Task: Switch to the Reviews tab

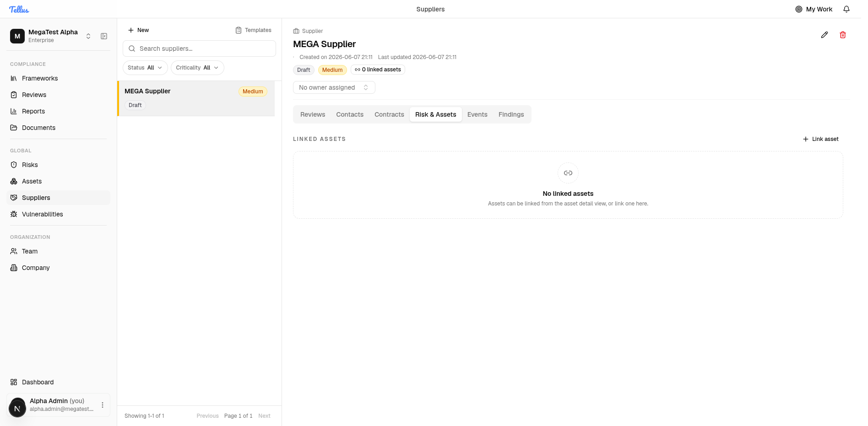Action: coord(313,114)
